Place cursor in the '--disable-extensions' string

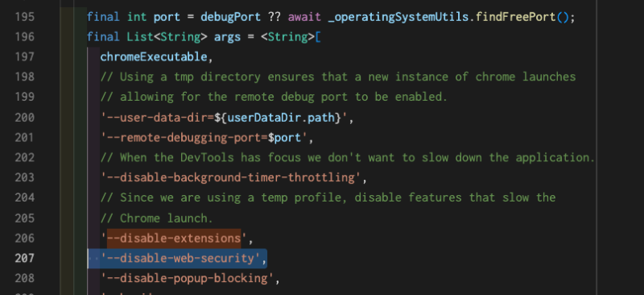point(174,239)
